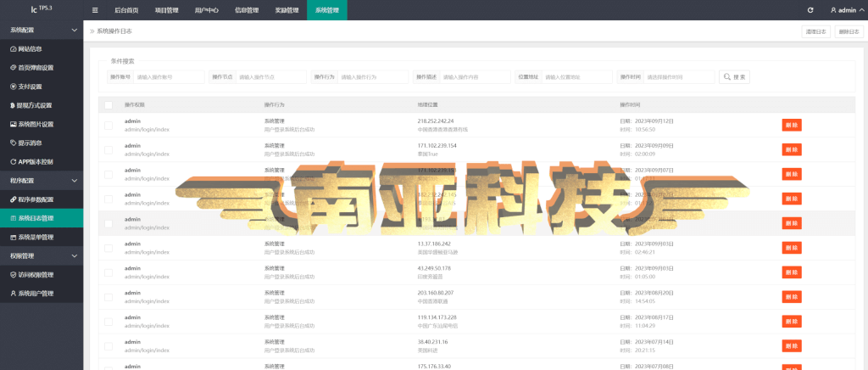This screenshot has width=868, height=370.
Task: Click the lc TP5.3 logo
Action: point(41,9)
